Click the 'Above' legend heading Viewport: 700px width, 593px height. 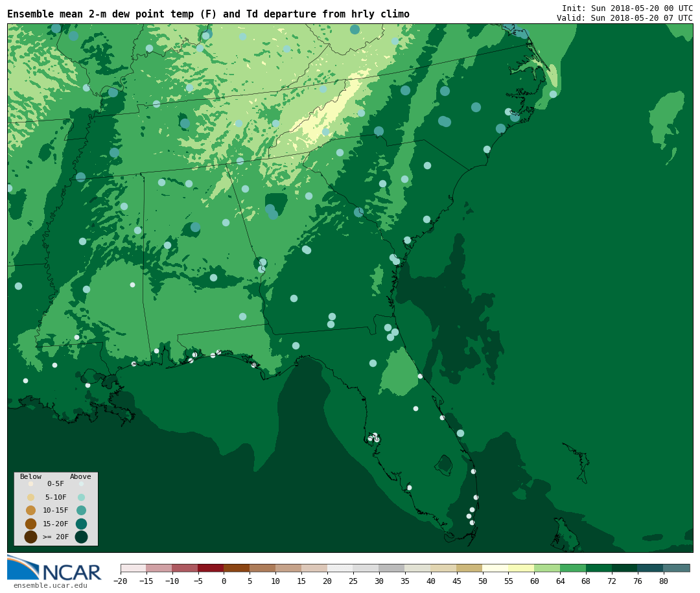click(x=80, y=476)
